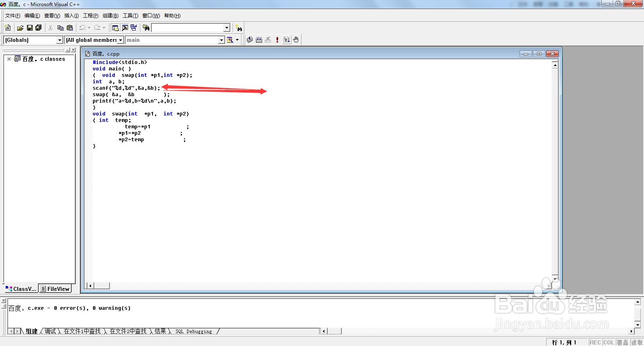Click the Redo arrow icon
The width and height of the screenshot is (644, 346).
97,28
